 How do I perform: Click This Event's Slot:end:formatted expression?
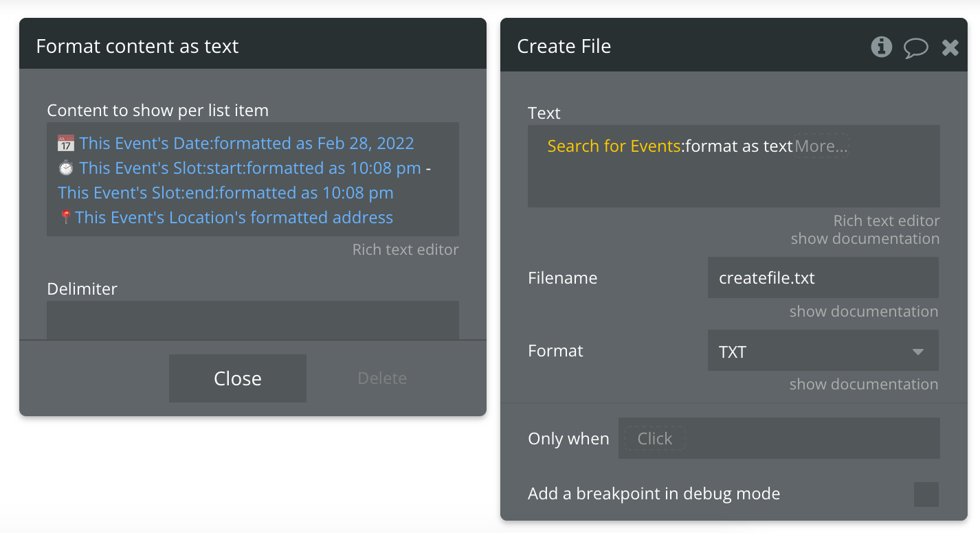click(x=225, y=192)
